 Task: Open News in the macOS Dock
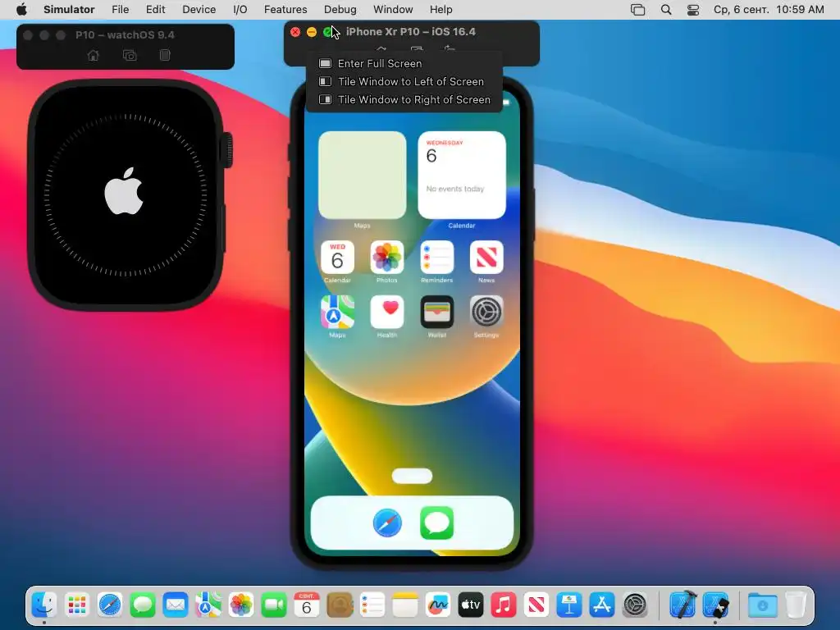tap(536, 605)
